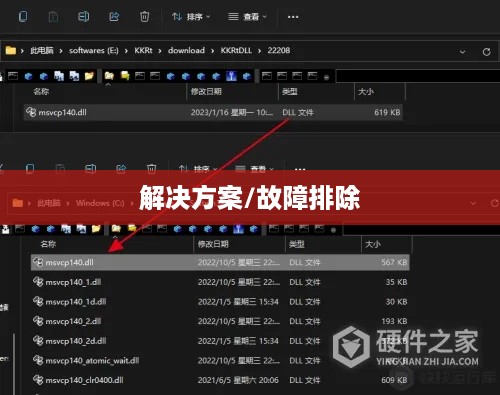Viewport: 500px width, 395px height.
Task: Open the 排序 sort menu in the 22208 window
Action: (x=191, y=16)
